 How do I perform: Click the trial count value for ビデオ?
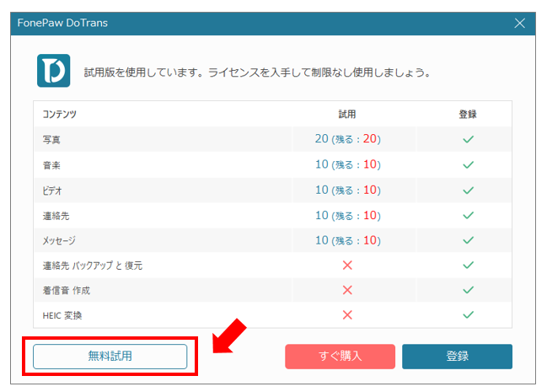[348, 190]
